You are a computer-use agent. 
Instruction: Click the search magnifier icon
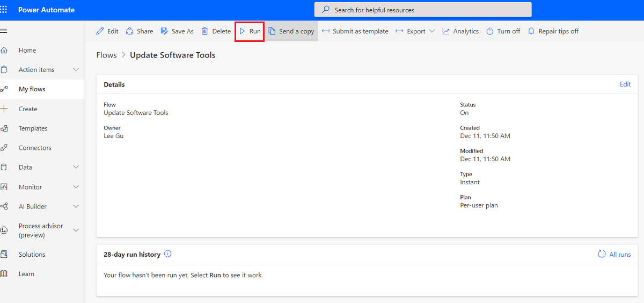tap(326, 10)
